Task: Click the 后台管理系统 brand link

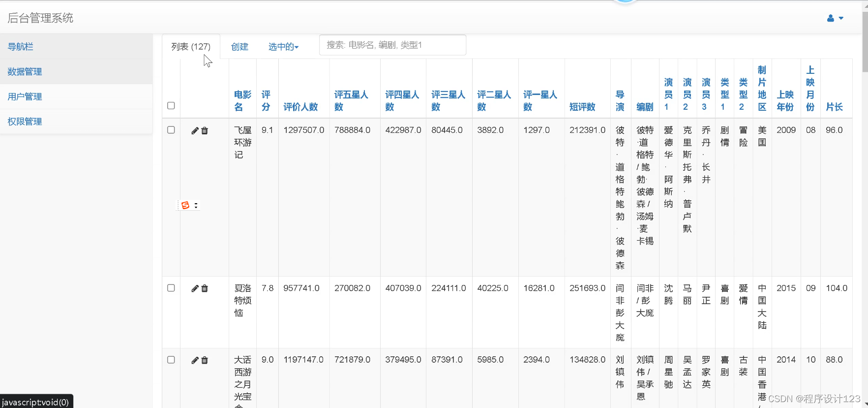Action: [x=40, y=18]
